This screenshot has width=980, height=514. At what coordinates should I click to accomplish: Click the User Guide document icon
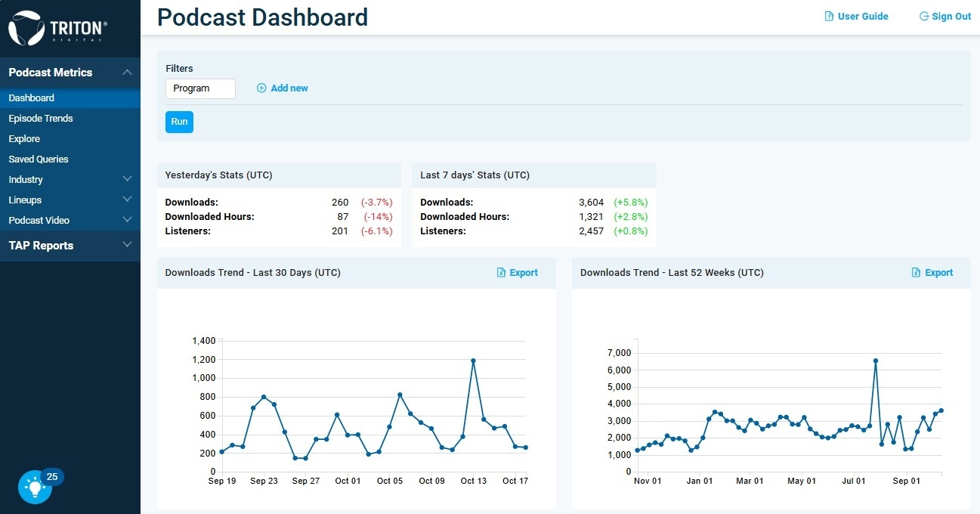click(x=829, y=16)
